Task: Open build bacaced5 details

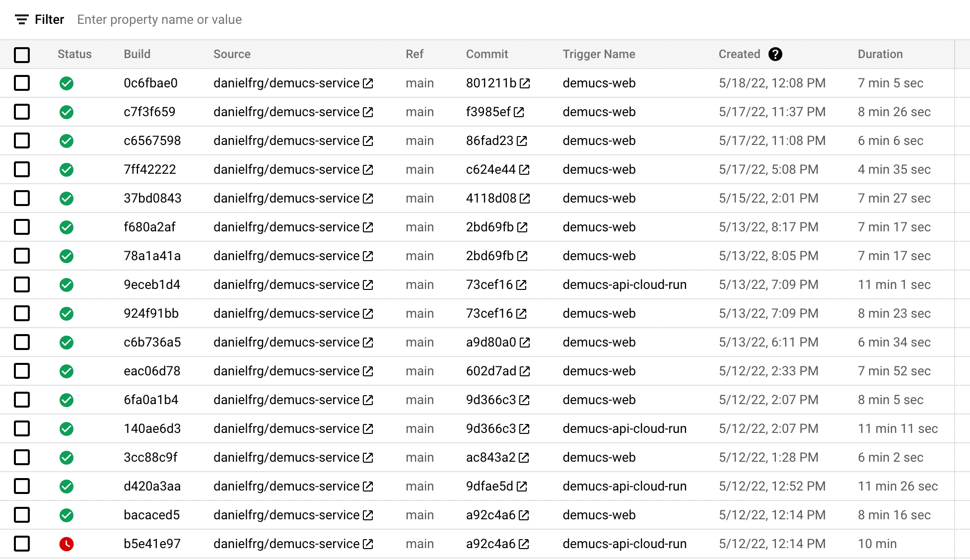Action: pos(151,515)
